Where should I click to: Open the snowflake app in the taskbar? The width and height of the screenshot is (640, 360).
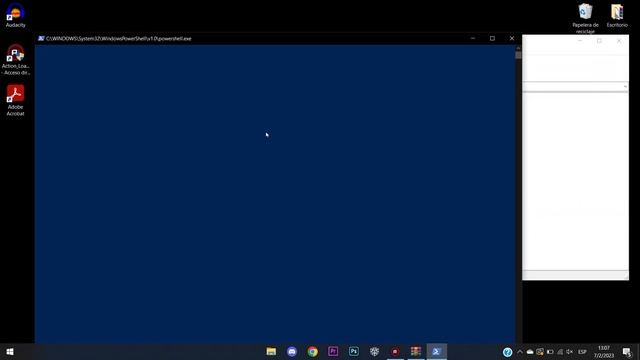[x=374, y=351]
